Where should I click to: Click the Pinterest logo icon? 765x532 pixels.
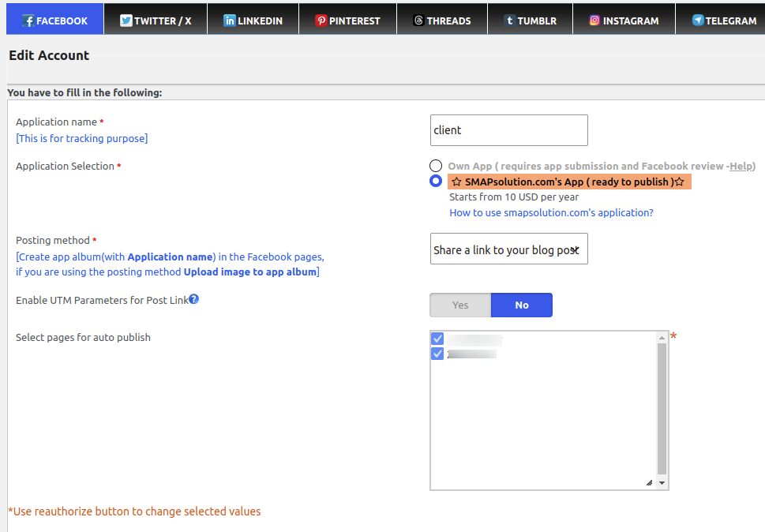[x=321, y=21]
